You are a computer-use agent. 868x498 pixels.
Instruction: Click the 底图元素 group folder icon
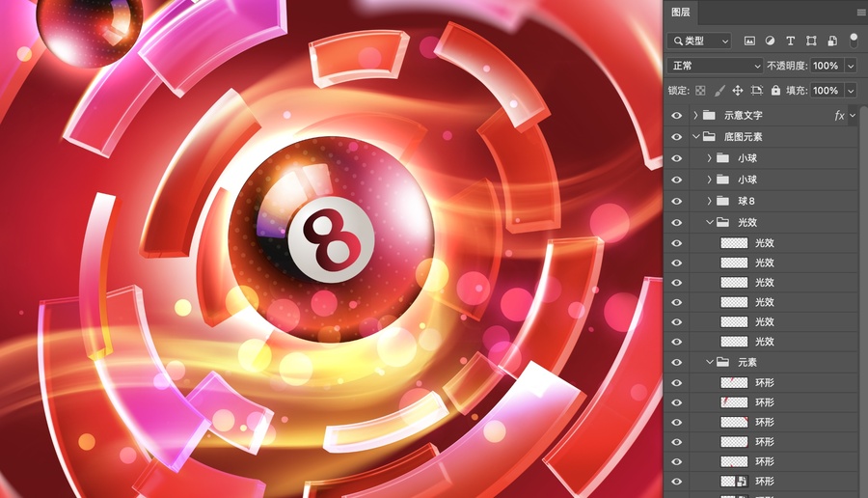pos(709,136)
